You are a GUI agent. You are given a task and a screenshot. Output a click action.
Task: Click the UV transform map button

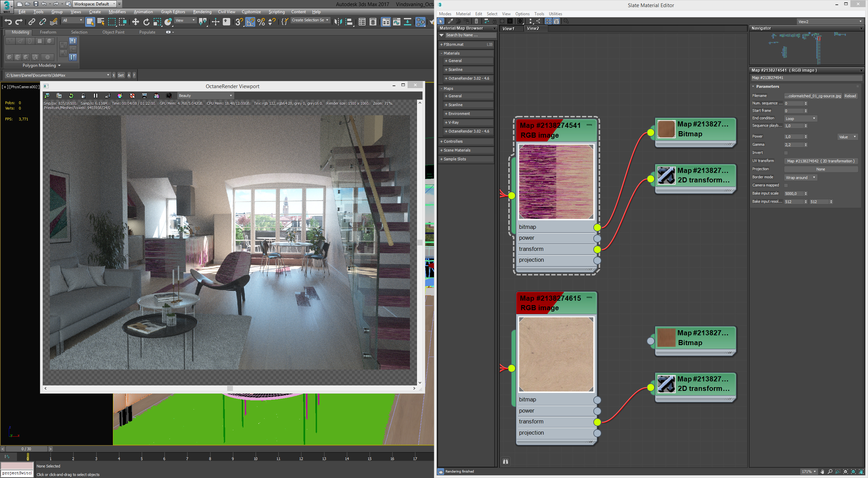(821, 161)
